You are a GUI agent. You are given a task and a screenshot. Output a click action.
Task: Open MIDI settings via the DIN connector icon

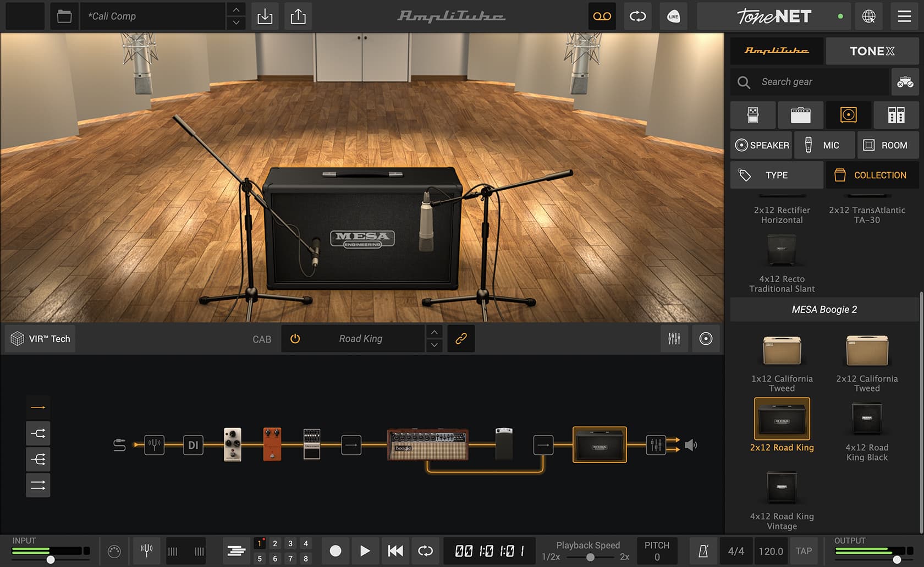114,551
